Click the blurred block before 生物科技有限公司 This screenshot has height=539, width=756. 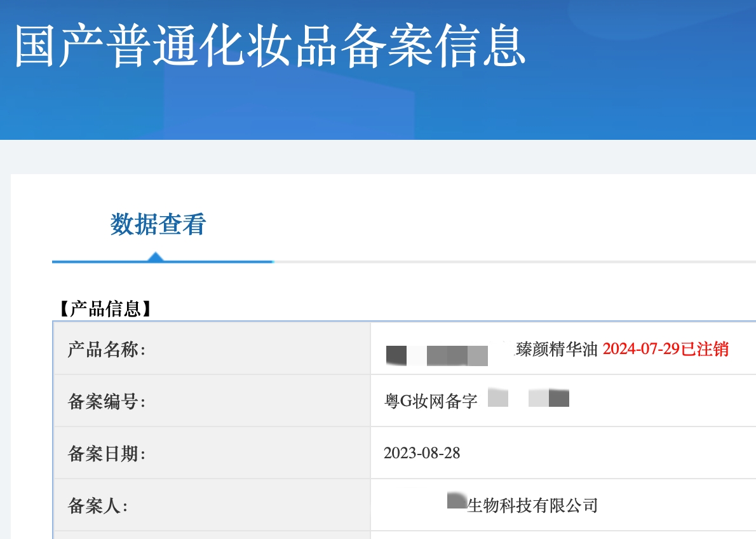pyautogui.click(x=456, y=500)
